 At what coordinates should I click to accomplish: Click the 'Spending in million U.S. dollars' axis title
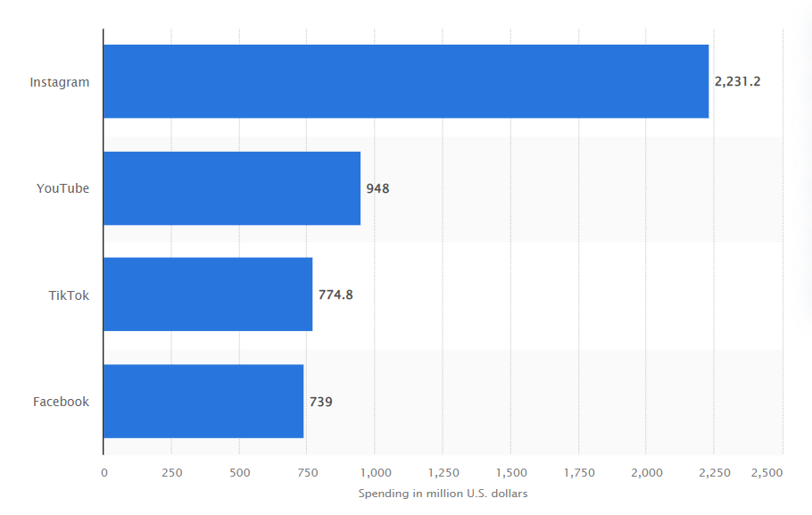pos(443,494)
